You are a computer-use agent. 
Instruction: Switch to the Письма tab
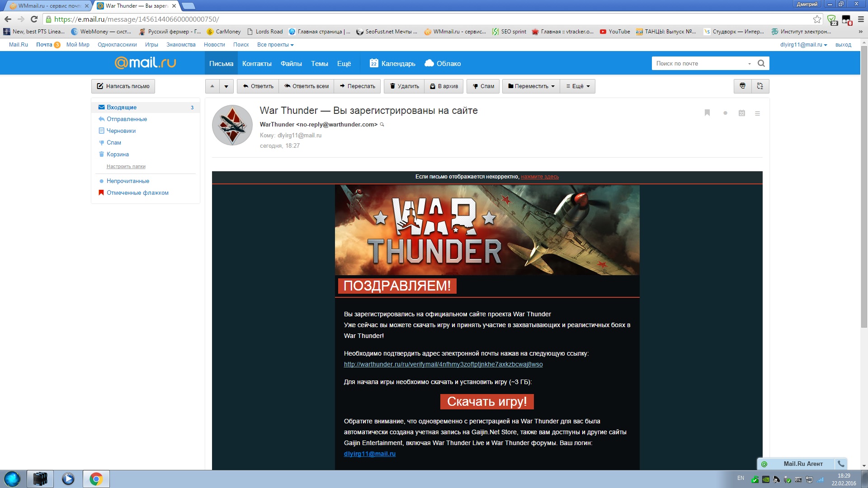click(221, 63)
